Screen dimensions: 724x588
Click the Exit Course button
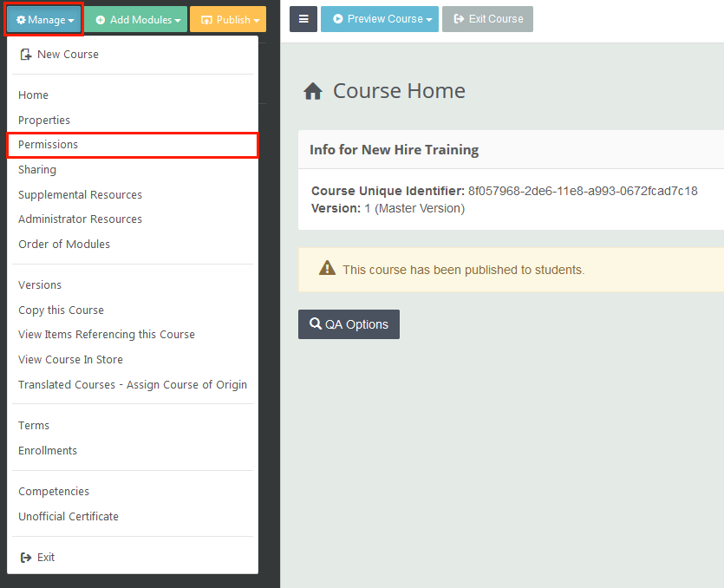(487, 19)
